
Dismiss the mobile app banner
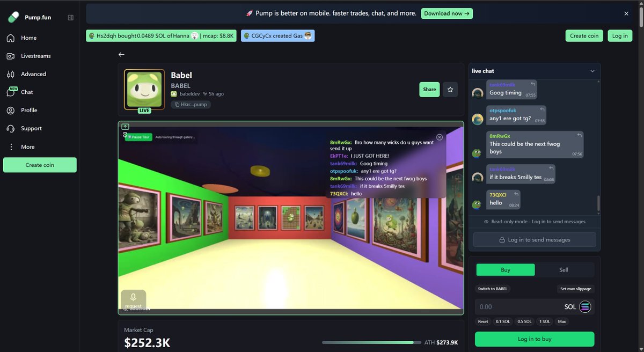(x=626, y=13)
